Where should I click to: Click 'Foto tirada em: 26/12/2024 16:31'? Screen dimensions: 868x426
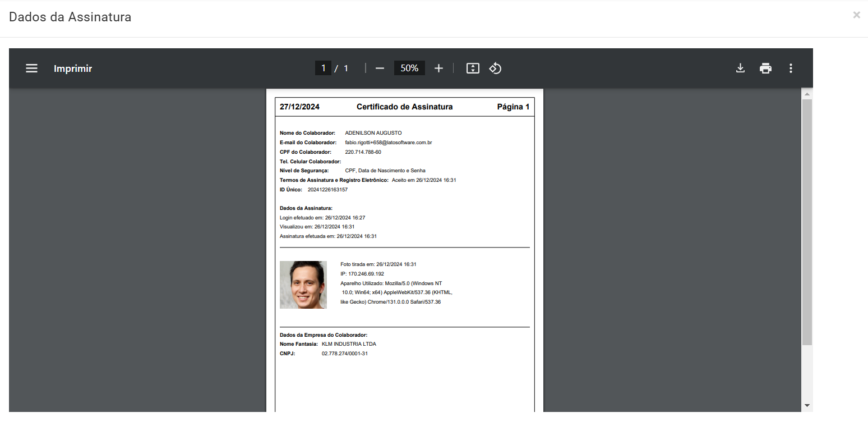378,264
